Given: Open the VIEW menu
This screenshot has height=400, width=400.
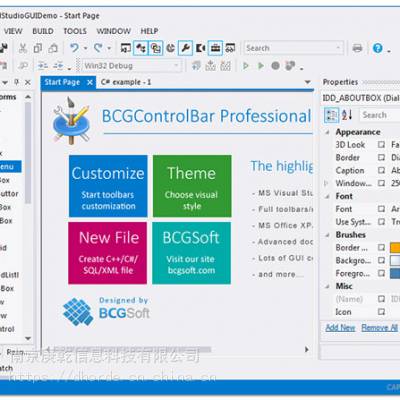Looking at the screenshot, I should coord(13,31).
